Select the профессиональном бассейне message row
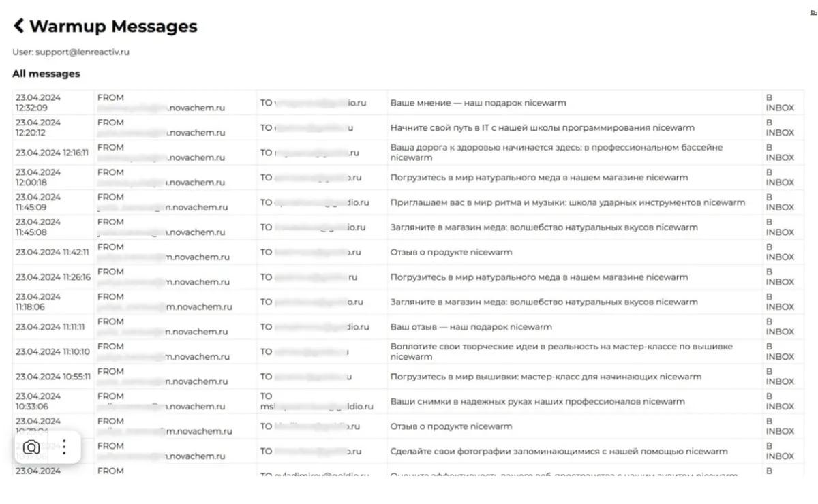This screenshot has width=818, height=504. [x=408, y=153]
